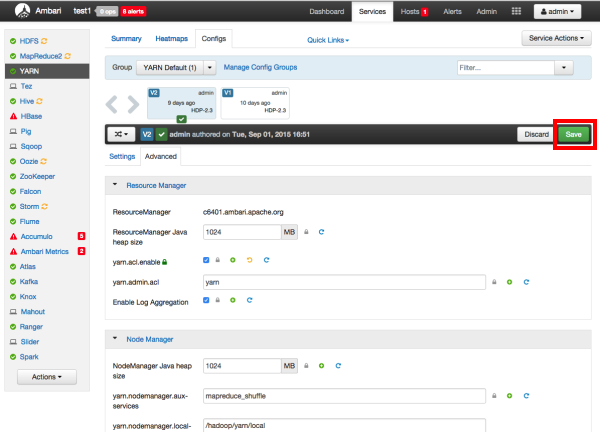Select V2 config version card

point(181,103)
